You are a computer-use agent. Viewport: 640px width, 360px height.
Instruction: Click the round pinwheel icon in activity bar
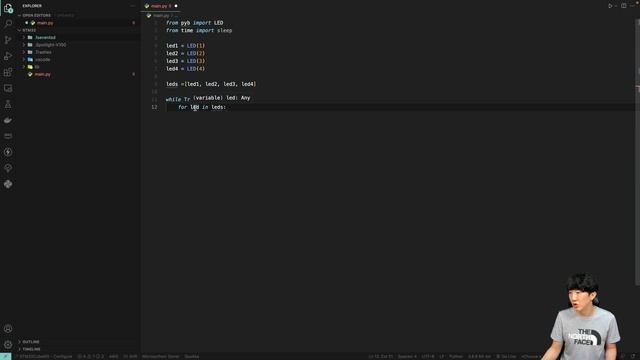pyautogui.click(x=8, y=184)
